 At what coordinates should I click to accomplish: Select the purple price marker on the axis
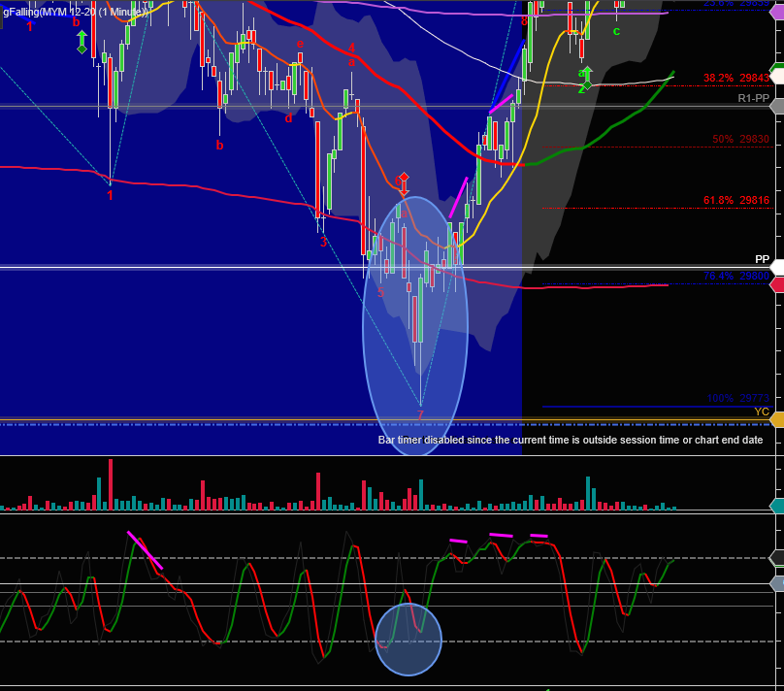coord(776,11)
